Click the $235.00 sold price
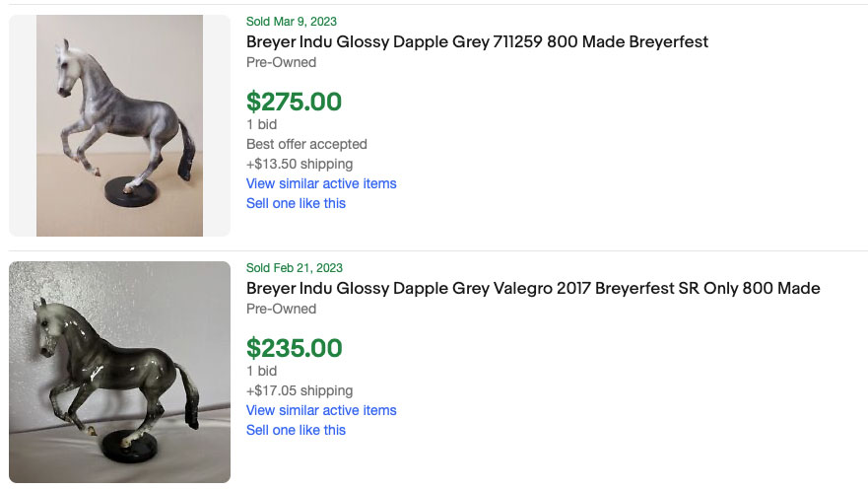Screen dimensions: 868x489 (x=294, y=348)
